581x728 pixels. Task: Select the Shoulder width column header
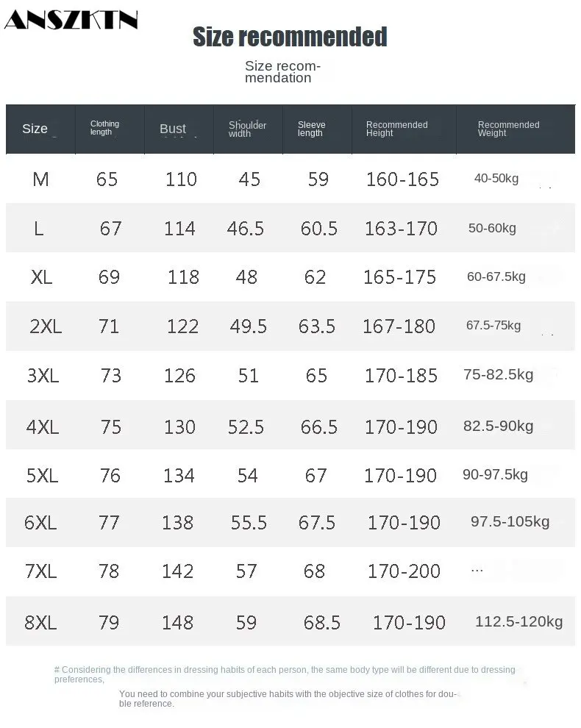247,129
